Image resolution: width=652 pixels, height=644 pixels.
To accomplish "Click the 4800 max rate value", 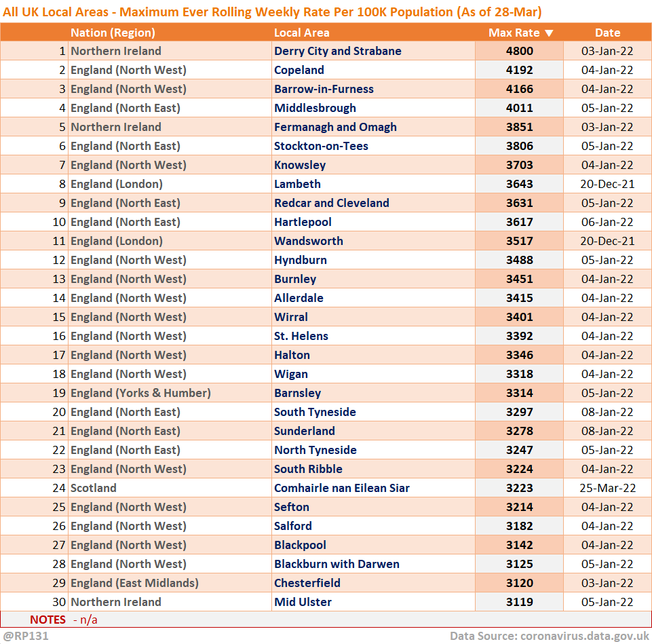I will (519, 51).
